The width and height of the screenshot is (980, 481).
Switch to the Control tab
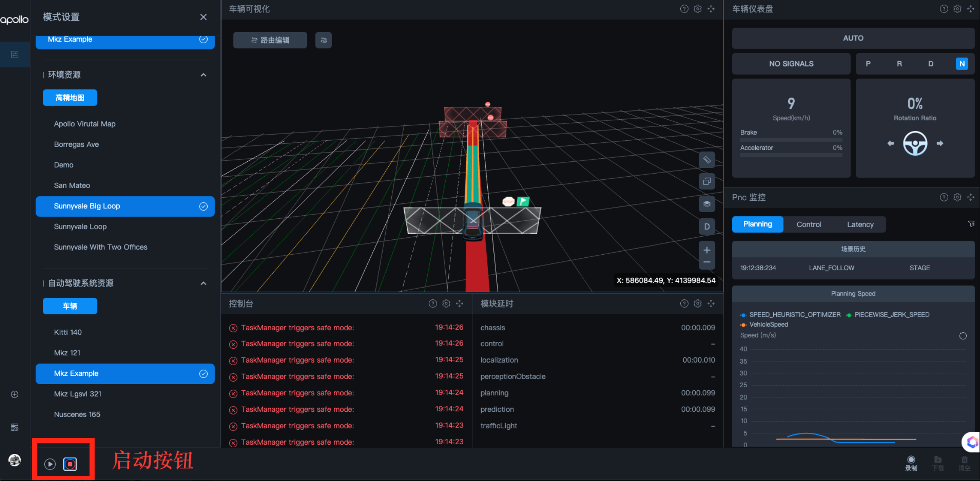tap(808, 224)
